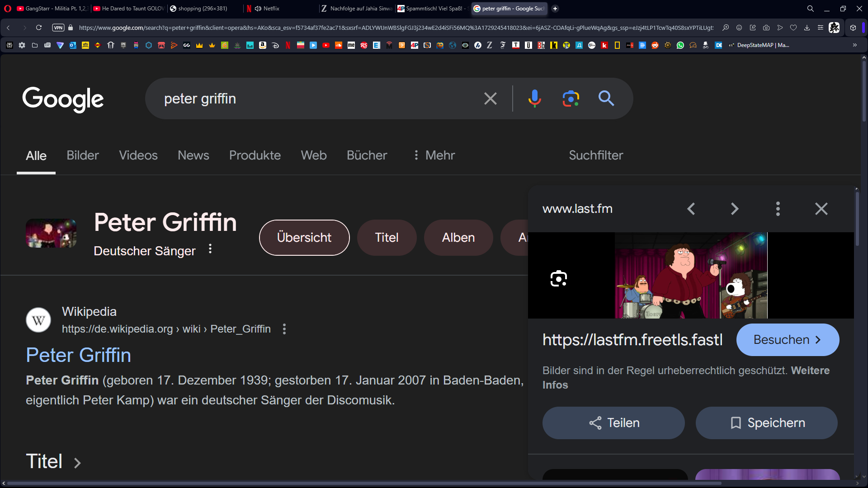
Task: Select the Bücher search tab
Action: 367,155
